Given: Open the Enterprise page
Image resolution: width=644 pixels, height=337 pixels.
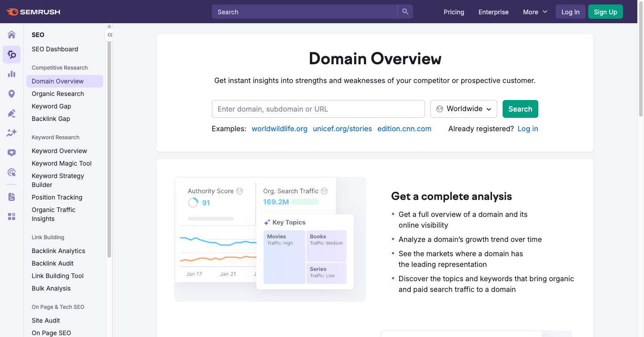Looking at the screenshot, I should click(493, 12).
